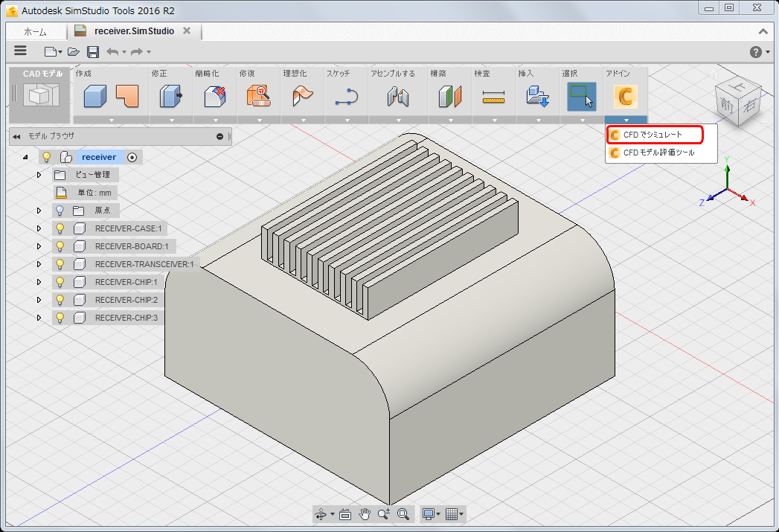Choose CFD でシミュレート from the menu
779x532 pixels.
click(x=655, y=135)
